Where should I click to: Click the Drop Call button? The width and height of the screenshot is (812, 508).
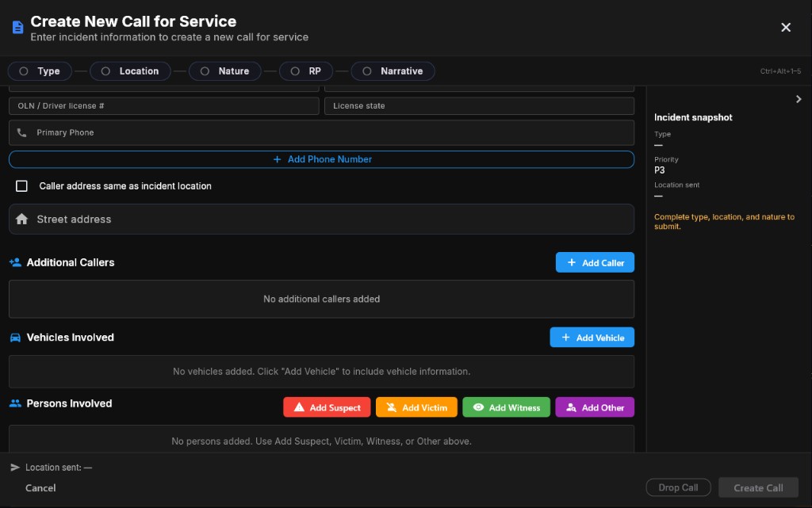pos(679,487)
